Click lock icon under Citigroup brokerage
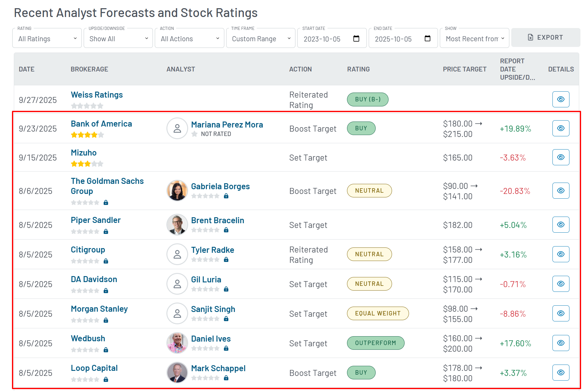Screen dimensions: 588x391 click(x=106, y=261)
